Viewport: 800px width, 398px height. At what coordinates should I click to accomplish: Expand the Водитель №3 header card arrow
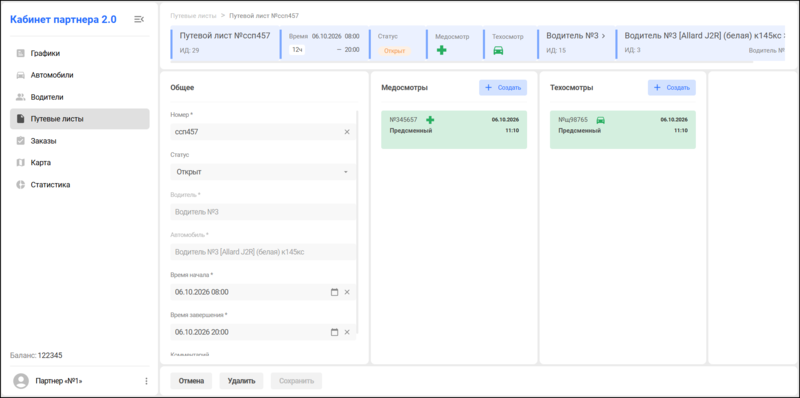[x=603, y=36]
